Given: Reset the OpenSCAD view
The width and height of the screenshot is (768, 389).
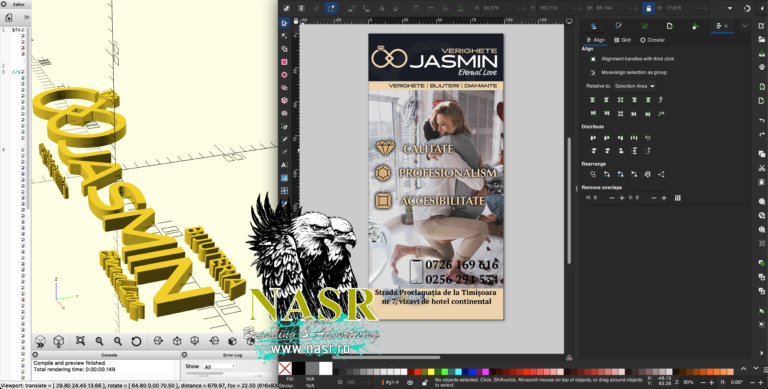Looking at the screenshot, I should point(137,341).
